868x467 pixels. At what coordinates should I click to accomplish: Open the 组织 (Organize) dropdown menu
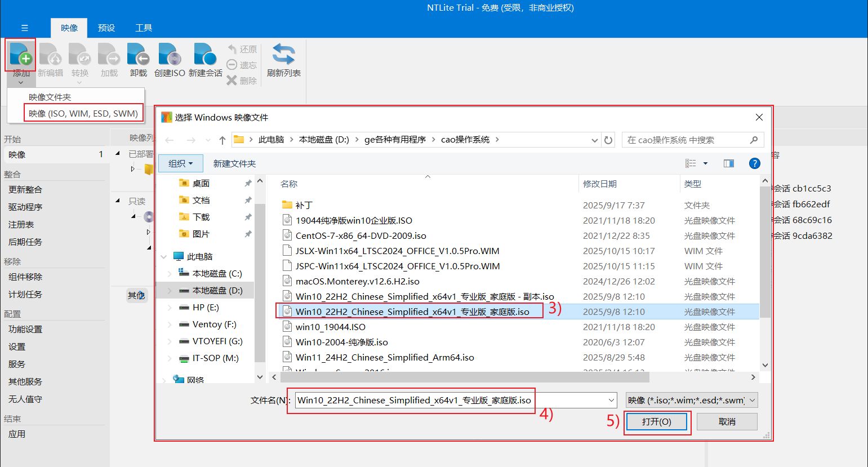180,163
